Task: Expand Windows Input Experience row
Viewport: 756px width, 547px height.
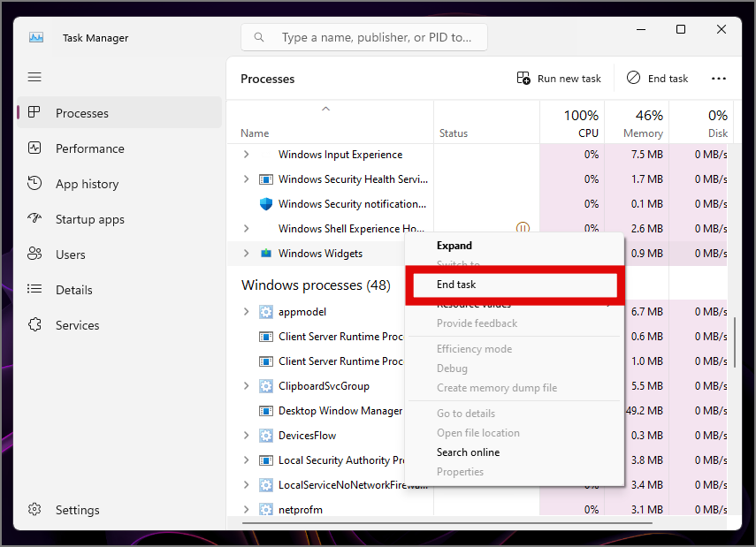Action: (x=247, y=155)
